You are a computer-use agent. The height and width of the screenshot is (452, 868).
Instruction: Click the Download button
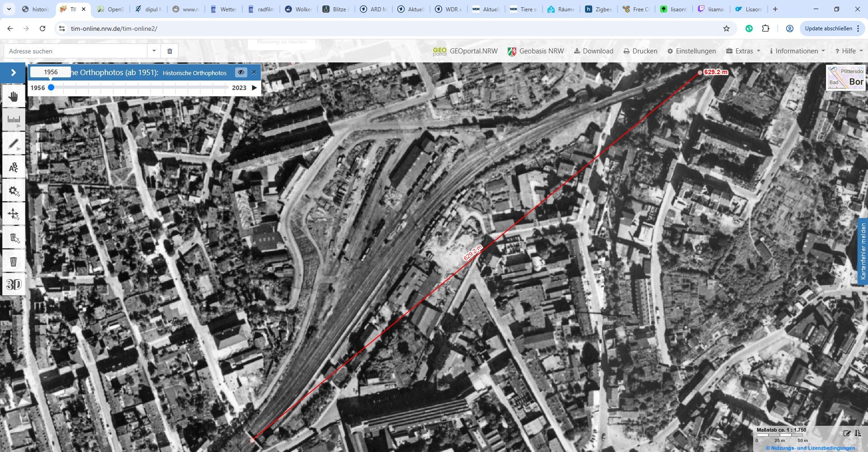[x=594, y=51]
